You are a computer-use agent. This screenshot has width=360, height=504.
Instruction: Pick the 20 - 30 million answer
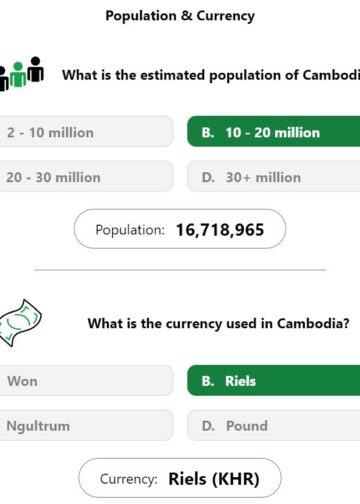coord(86,176)
